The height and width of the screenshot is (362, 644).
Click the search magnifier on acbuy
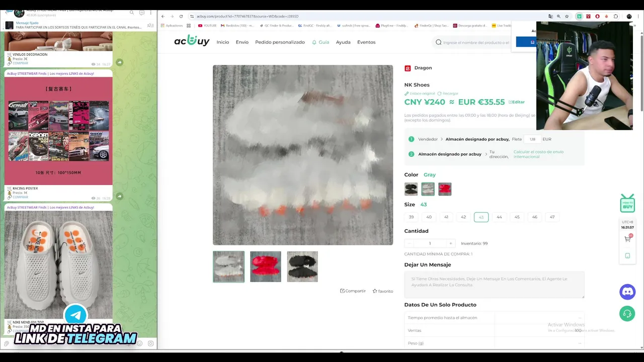(x=439, y=42)
